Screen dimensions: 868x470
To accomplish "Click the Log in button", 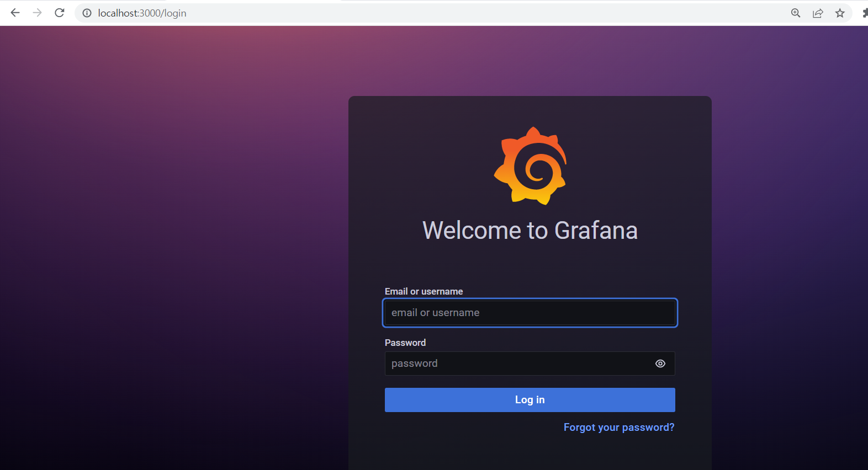I will pyautogui.click(x=530, y=400).
